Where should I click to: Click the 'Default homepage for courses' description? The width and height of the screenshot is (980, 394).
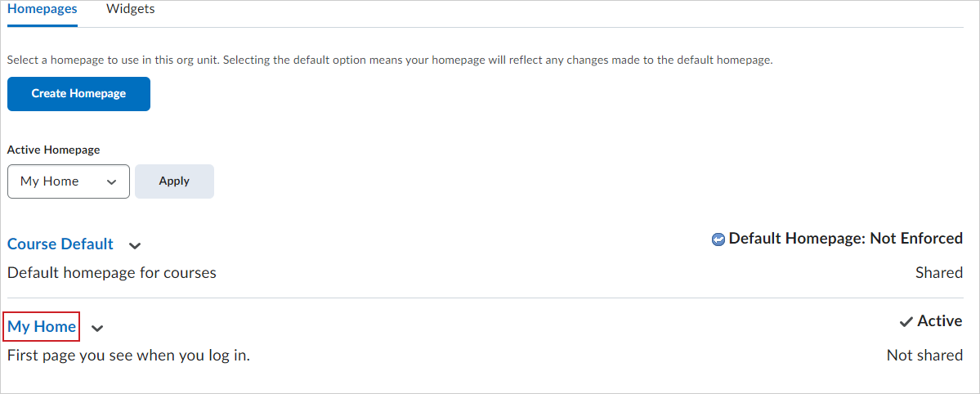click(x=112, y=273)
